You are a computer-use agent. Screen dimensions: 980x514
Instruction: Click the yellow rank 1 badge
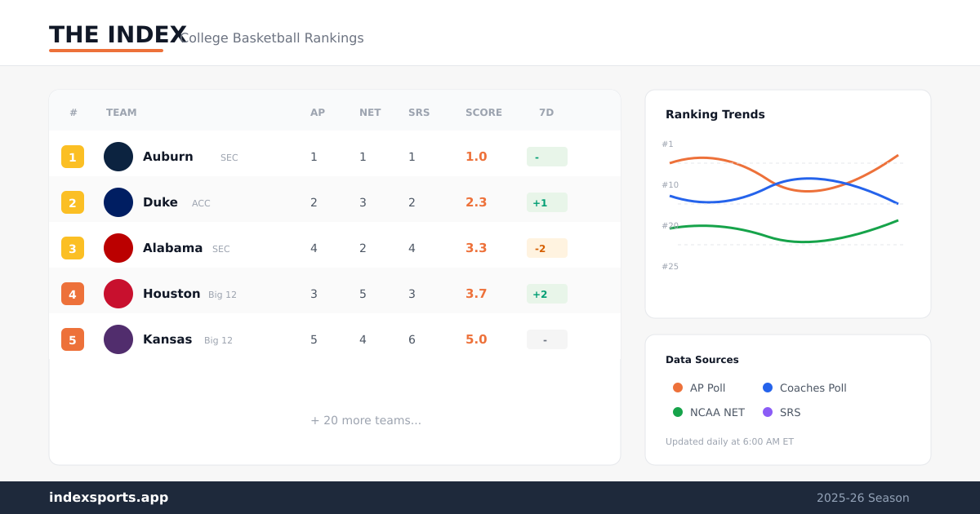(x=73, y=157)
